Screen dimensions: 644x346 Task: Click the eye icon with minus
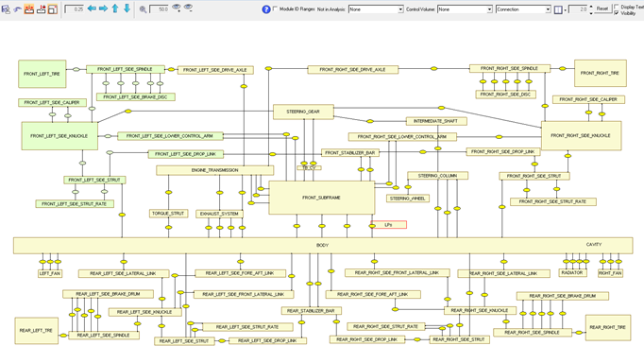[x=188, y=9]
